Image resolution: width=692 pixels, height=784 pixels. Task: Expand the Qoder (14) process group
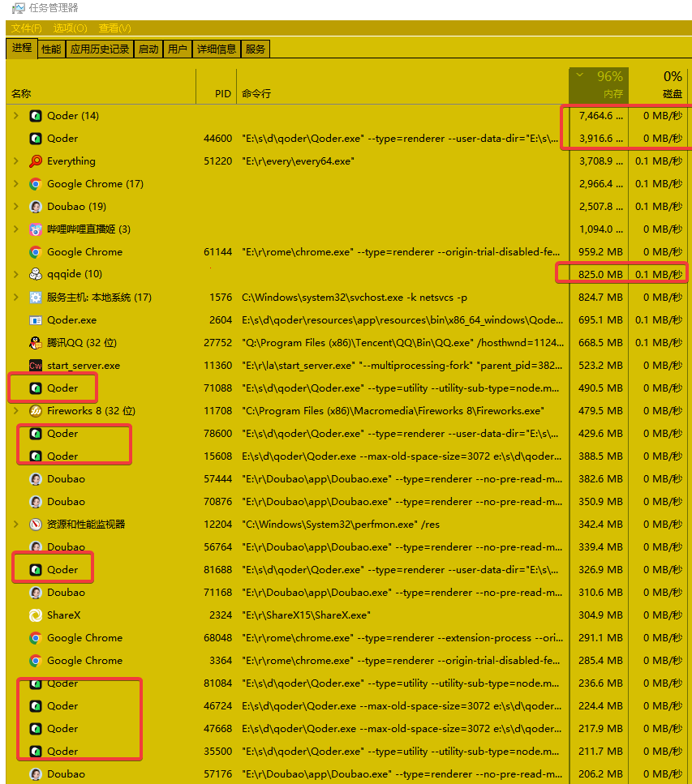(x=16, y=116)
